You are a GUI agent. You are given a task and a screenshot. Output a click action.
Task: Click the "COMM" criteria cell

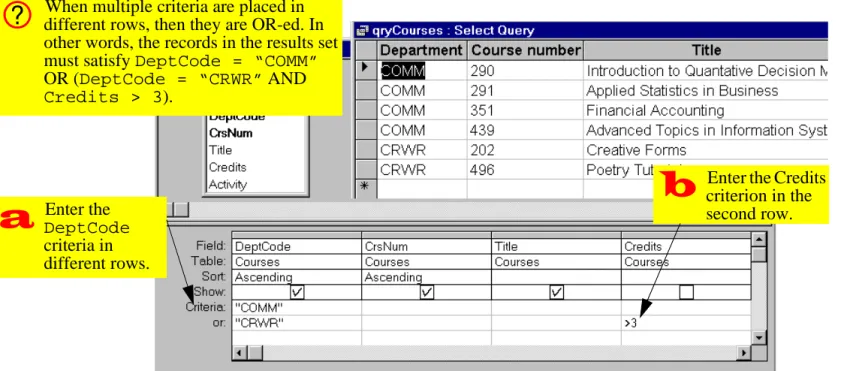297,308
